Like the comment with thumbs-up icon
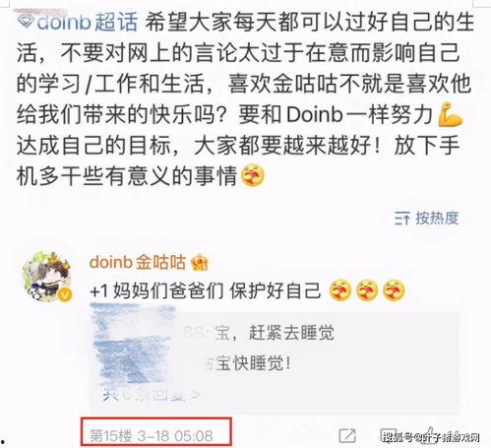Viewport: 491px width, 448px height. pos(430,435)
